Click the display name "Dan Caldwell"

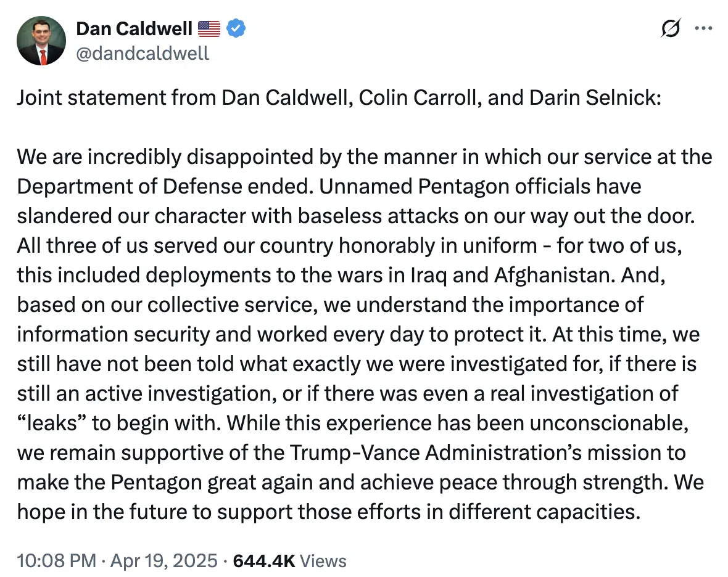click(x=133, y=28)
